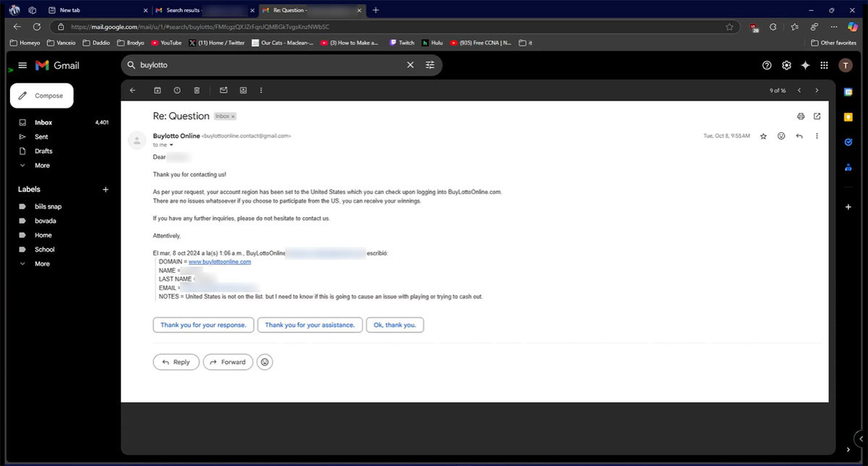Open the Google Account avatar
868x466 pixels.
846,65
